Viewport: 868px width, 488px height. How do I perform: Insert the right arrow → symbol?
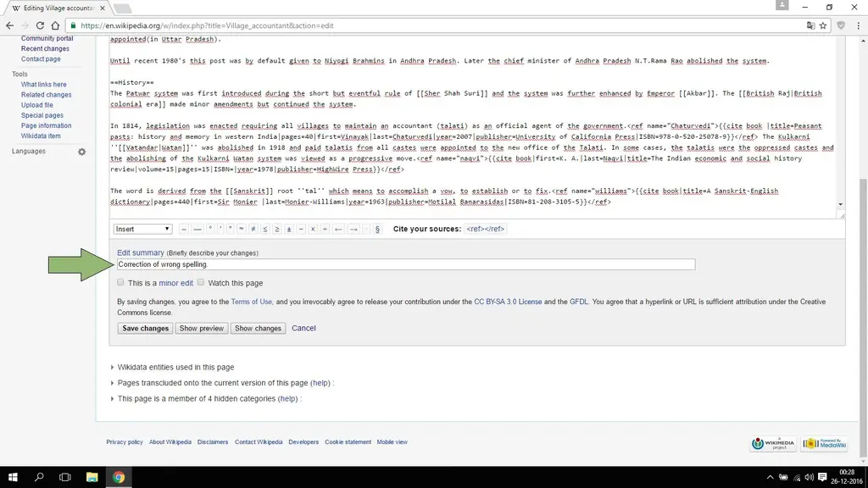point(353,229)
